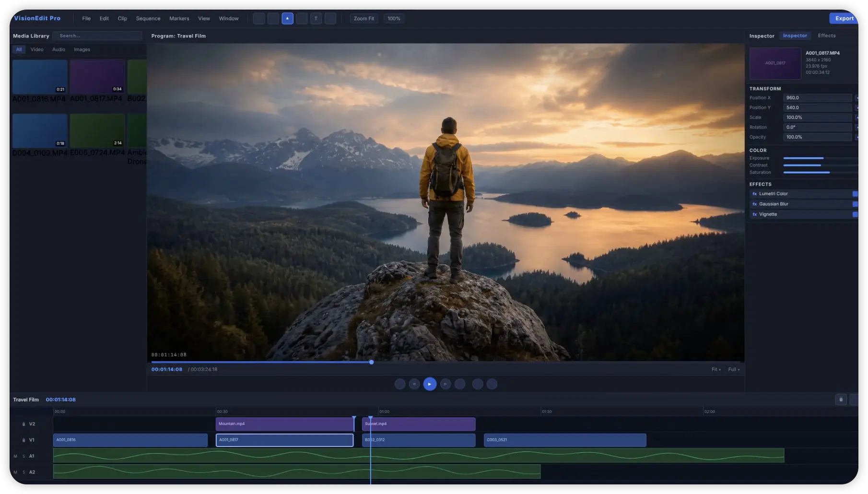Viewport: 868px width, 494px height.
Task: Filter media library by Images
Action: 82,49
